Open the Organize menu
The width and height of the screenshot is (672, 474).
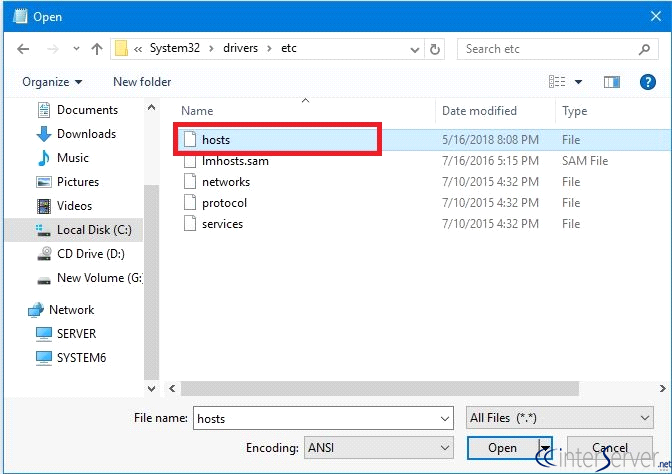(x=52, y=82)
